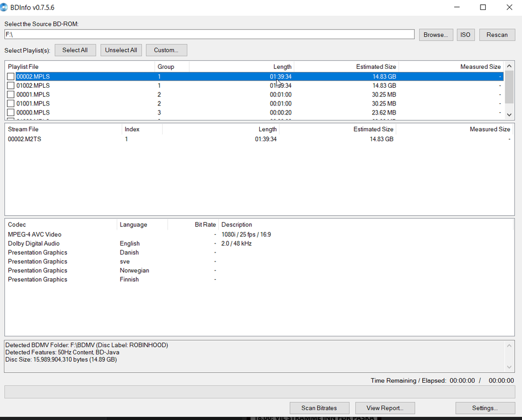Check the 00002.MPLS playlist checkbox
The height and width of the screenshot is (420, 522).
10,77
